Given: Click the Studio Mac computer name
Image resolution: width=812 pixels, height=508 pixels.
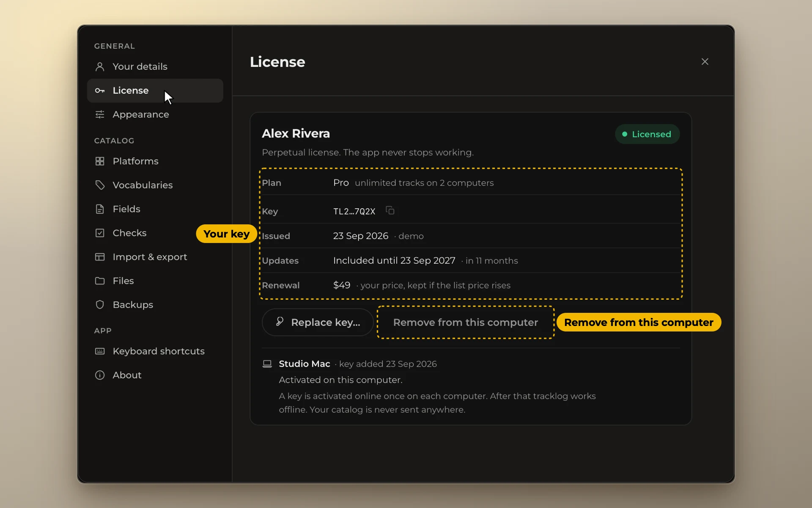Looking at the screenshot, I should (304, 364).
